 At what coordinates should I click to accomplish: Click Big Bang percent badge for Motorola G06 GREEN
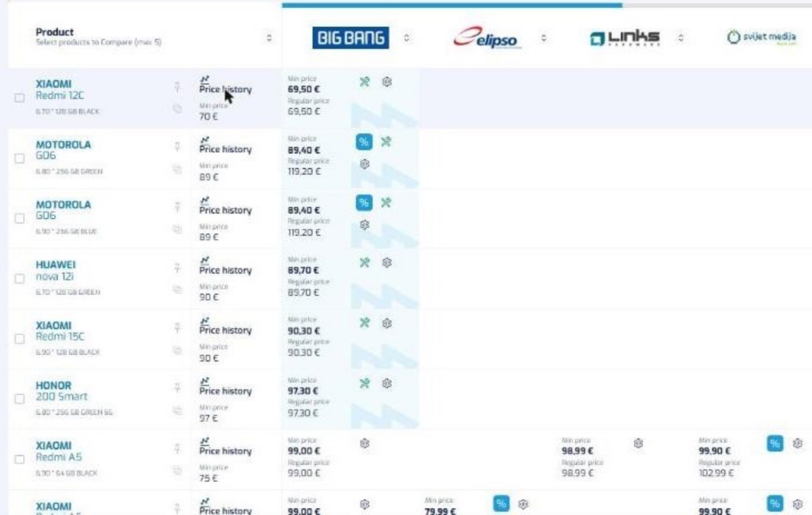(364, 142)
